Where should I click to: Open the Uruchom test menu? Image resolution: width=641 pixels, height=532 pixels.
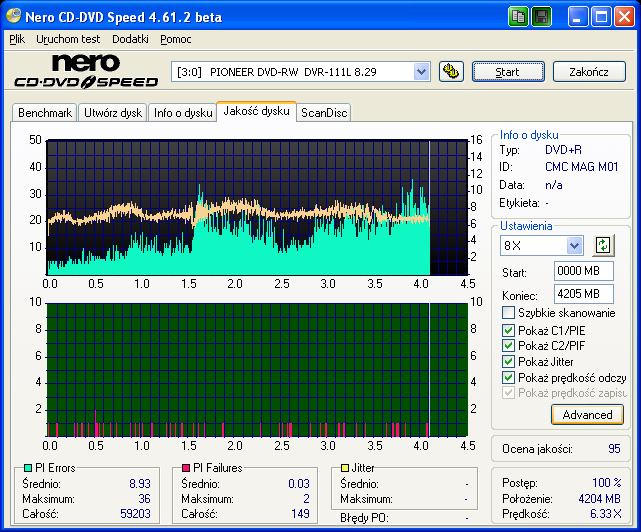[x=68, y=39]
